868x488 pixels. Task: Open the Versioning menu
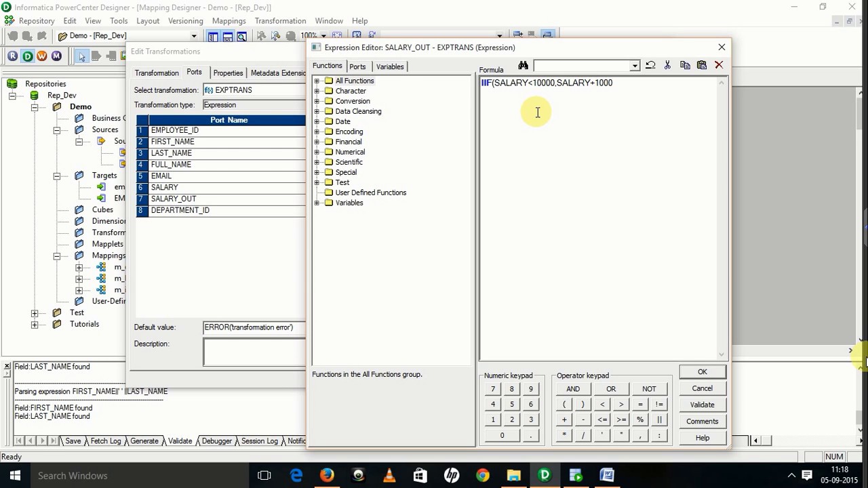185,21
